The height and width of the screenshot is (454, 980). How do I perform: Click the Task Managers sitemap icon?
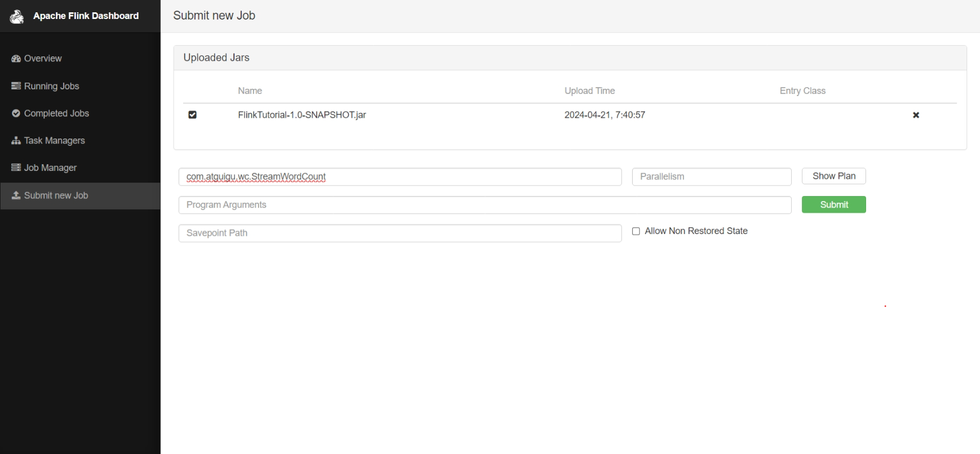point(16,141)
